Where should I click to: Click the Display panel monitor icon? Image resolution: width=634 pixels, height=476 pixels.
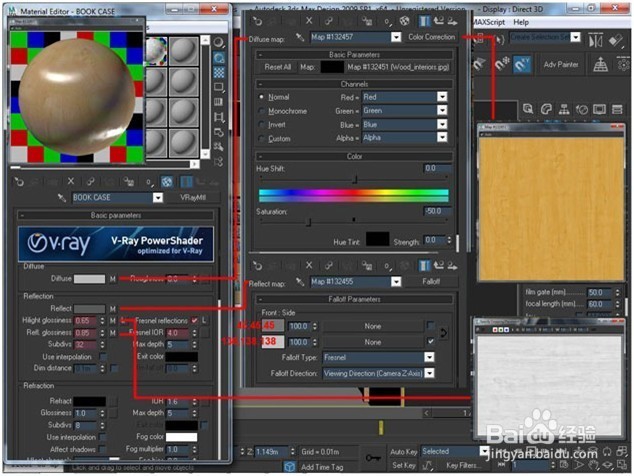(599, 109)
